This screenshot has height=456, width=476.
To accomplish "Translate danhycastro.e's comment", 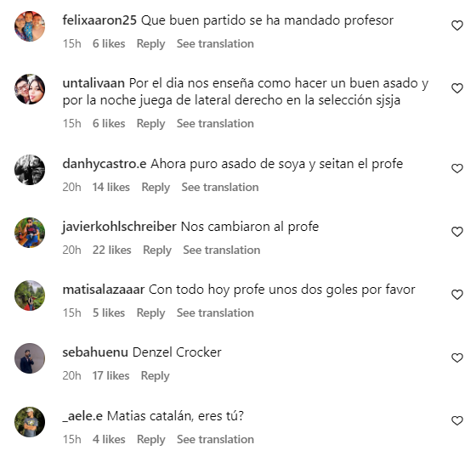I will click(220, 188).
